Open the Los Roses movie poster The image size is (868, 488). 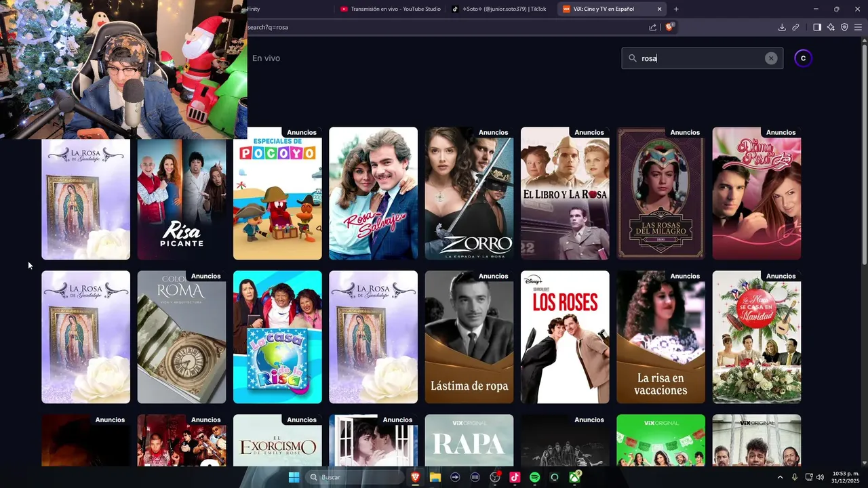pyautogui.click(x=565, y=337)
